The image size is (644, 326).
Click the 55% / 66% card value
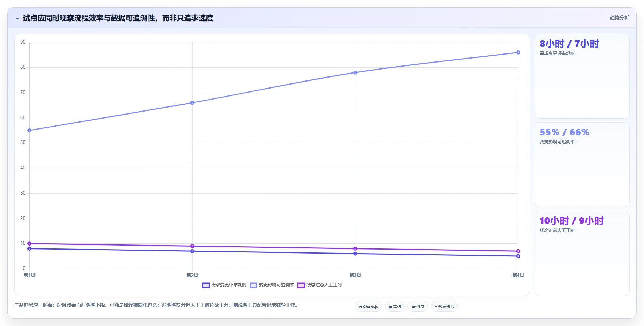(565, 132)
